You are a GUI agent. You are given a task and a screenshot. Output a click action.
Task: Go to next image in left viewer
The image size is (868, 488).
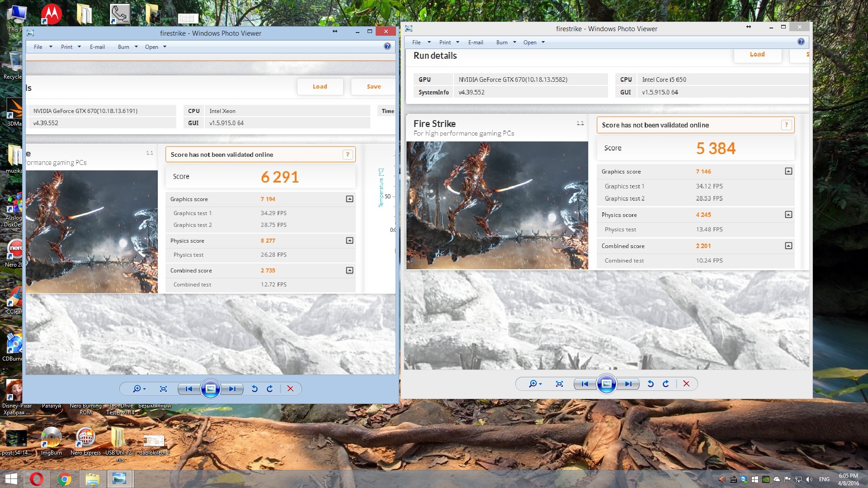click(x=232, y=389)
